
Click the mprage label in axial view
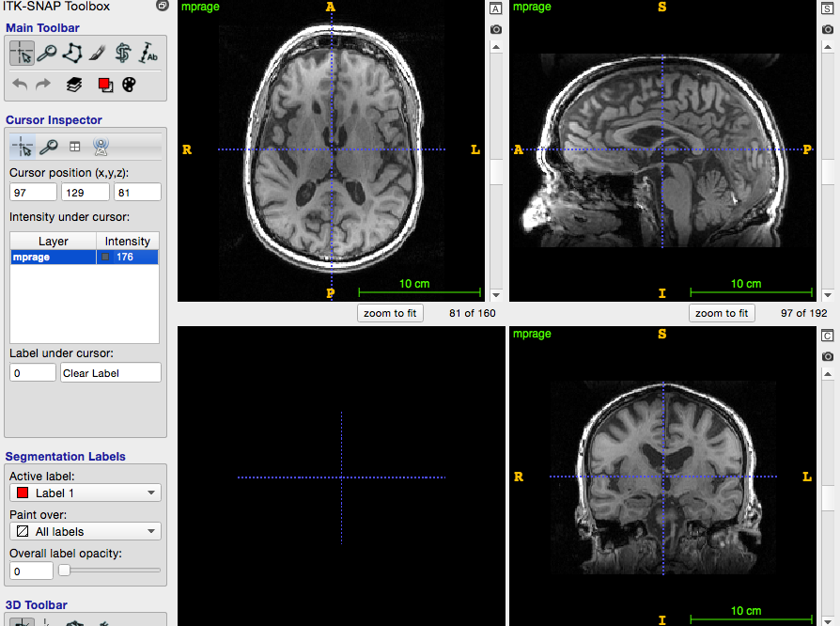coord(200,7)
